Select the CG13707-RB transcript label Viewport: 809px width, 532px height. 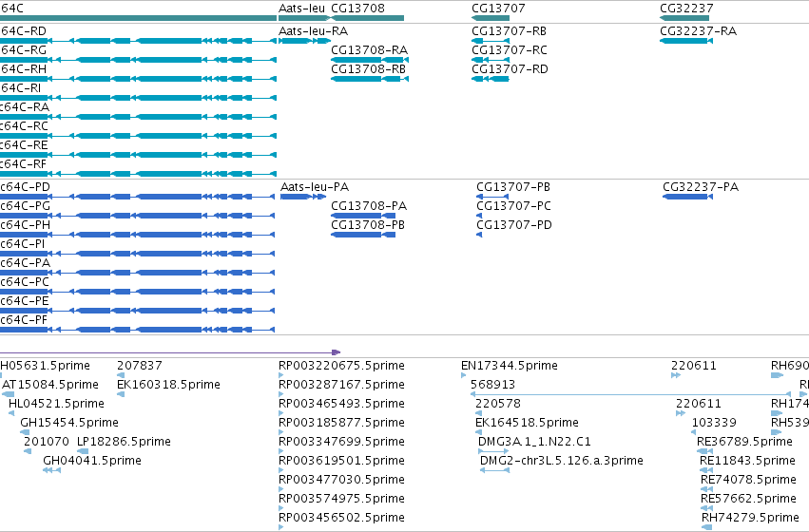[x=509, y=31]
